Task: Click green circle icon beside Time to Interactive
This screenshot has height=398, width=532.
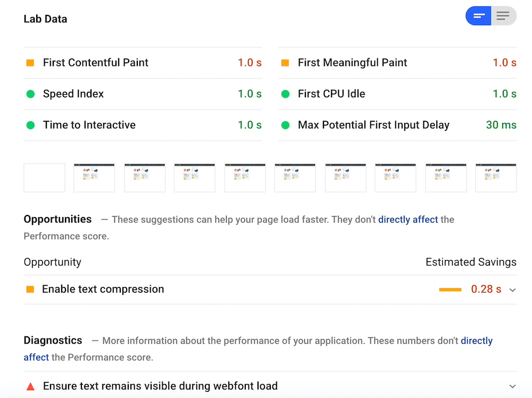Action: [30, 125]
